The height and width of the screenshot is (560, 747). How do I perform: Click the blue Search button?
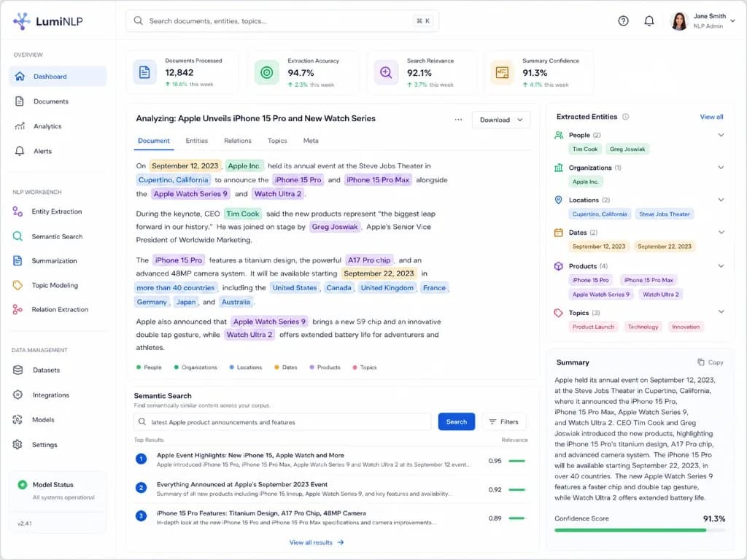pos(457,422)
